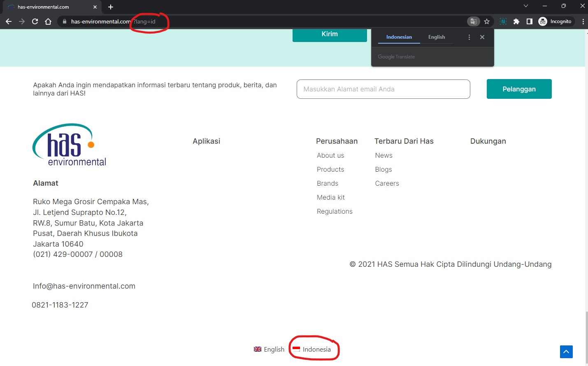
Task: Open Incognito profile menu
Action: 556,21
